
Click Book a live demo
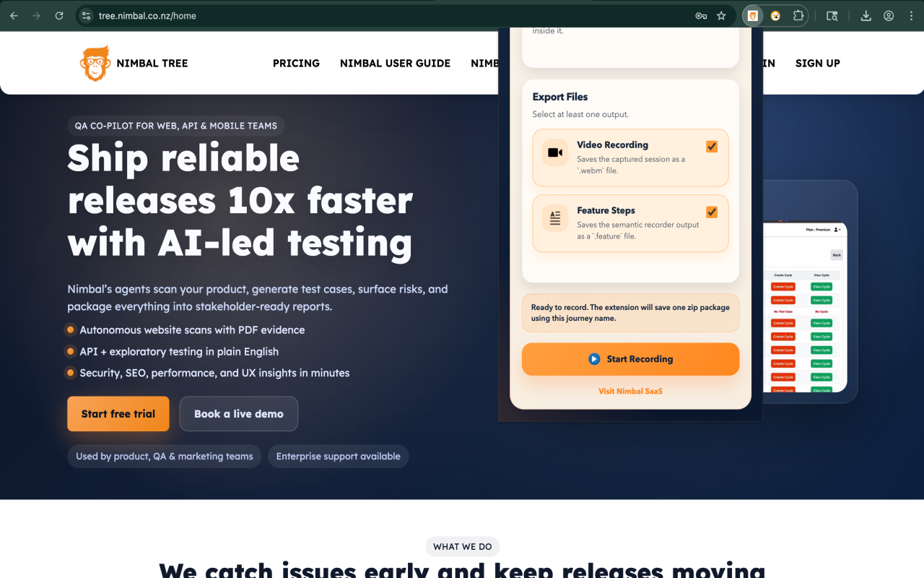tap(239, 414)
